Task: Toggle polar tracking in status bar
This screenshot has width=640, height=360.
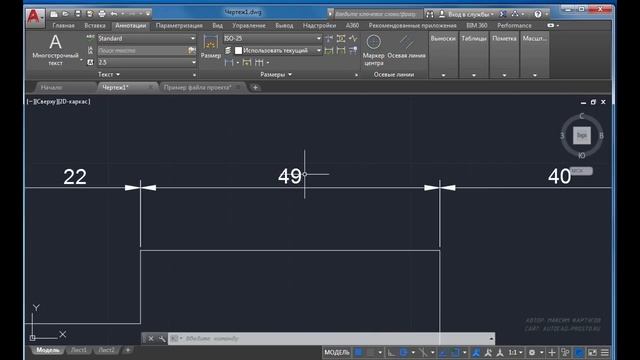Action: pos(404,352)
